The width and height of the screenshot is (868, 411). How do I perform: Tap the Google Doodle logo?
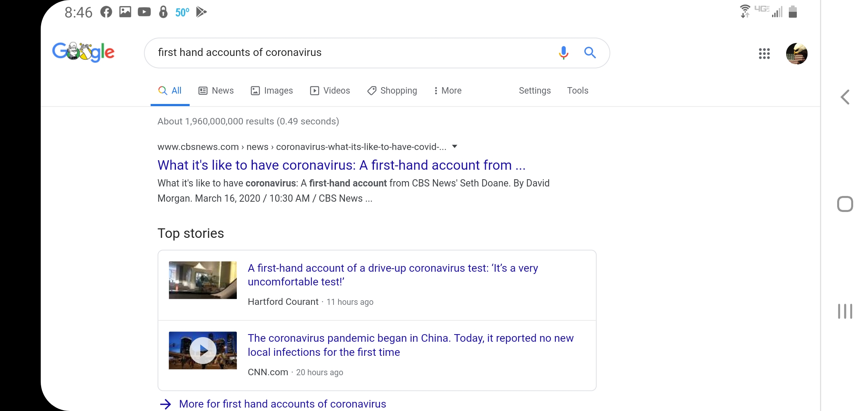pos(83,52)
